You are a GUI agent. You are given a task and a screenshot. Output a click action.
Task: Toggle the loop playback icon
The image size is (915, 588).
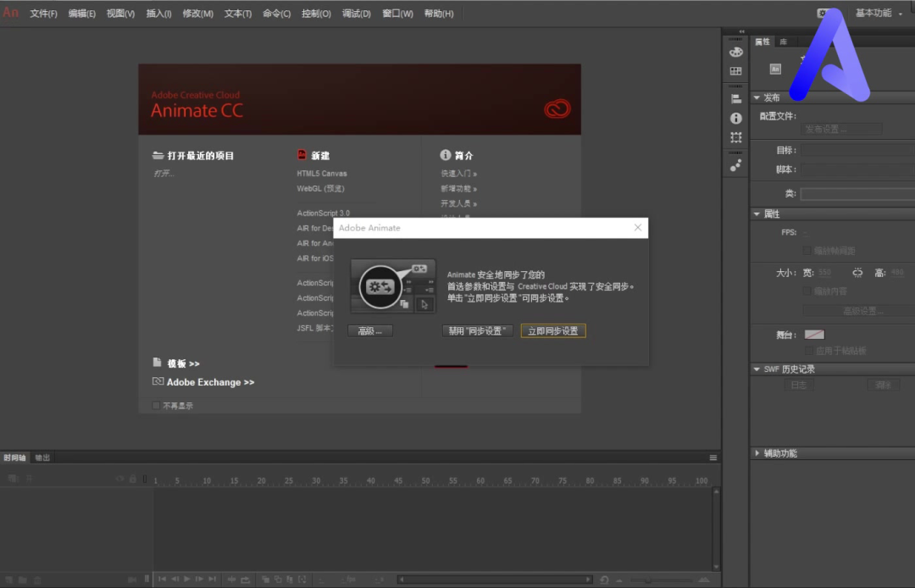245,580
